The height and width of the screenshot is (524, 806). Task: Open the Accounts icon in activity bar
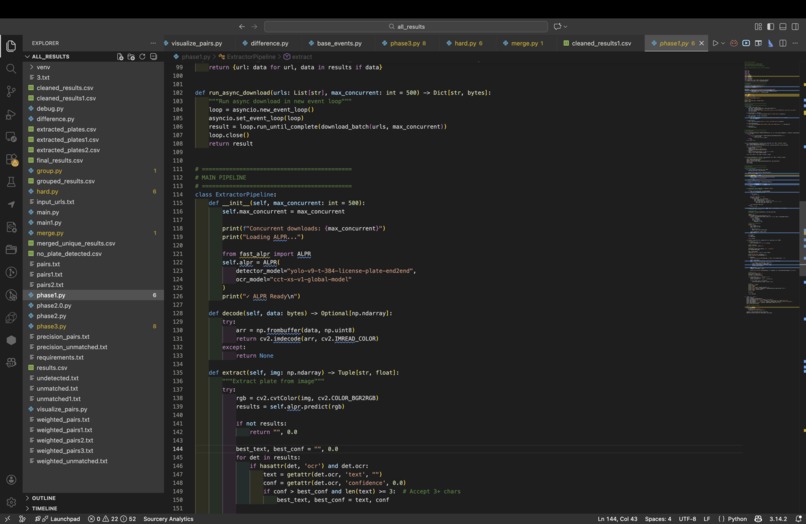[x=11, y=479]
